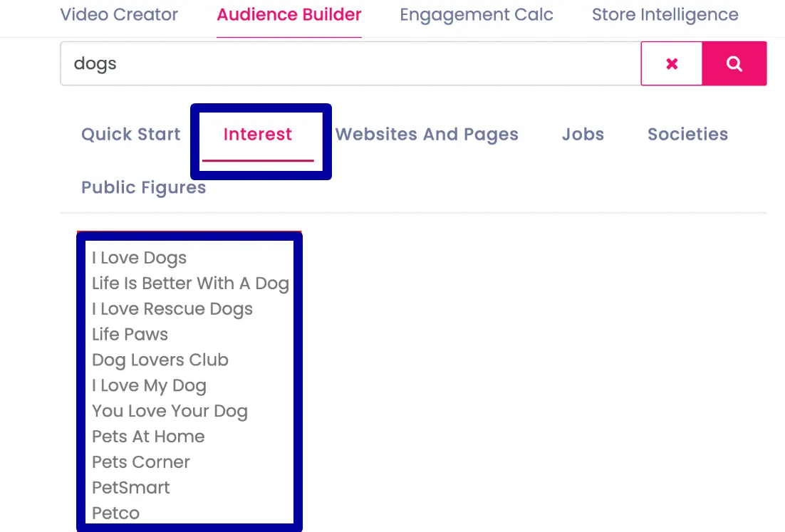
Task: Select the Interest tab
Action: (x=257, y=134)
